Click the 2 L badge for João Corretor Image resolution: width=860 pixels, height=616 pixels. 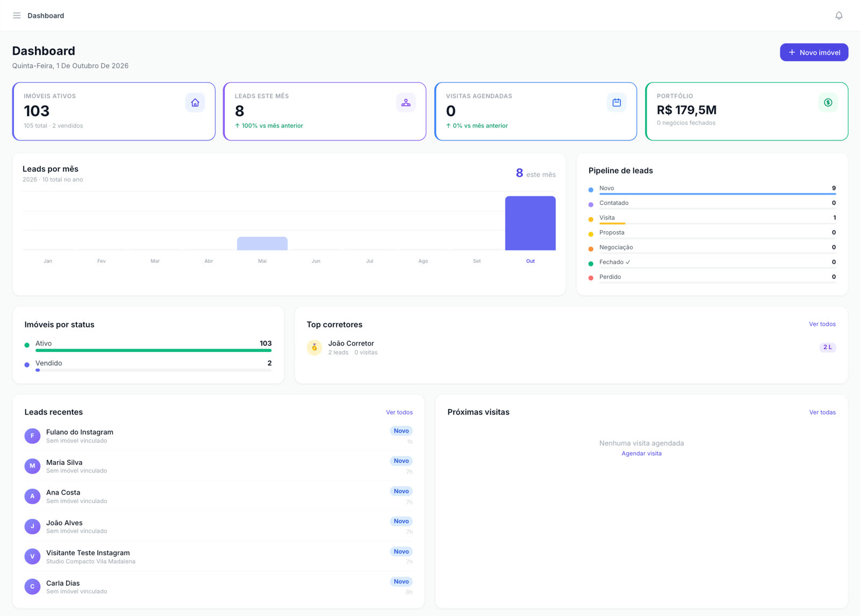point(827,347)
